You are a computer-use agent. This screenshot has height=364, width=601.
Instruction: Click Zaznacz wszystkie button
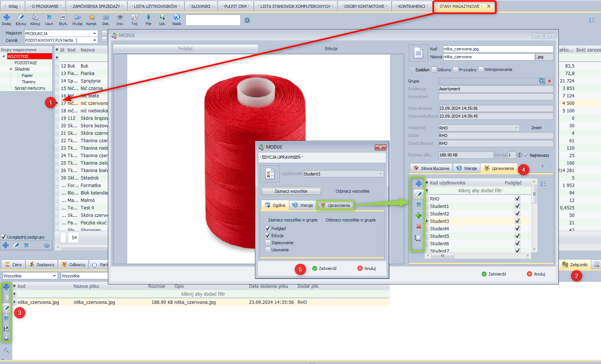[x=291, y=191]
